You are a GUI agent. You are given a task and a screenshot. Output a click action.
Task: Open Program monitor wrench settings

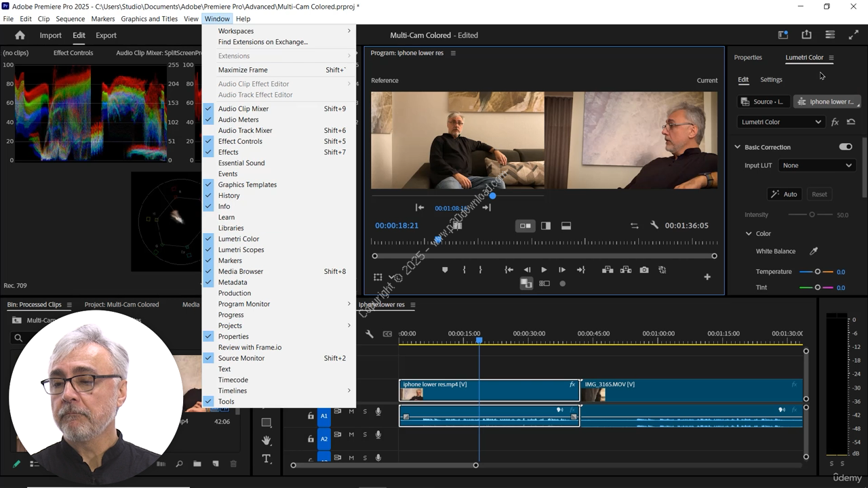point(654,225)
